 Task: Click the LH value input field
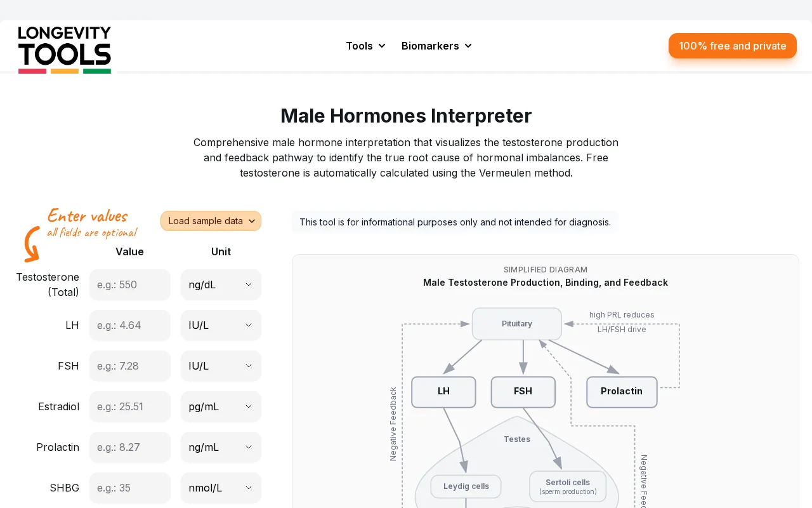click(130, 325)
